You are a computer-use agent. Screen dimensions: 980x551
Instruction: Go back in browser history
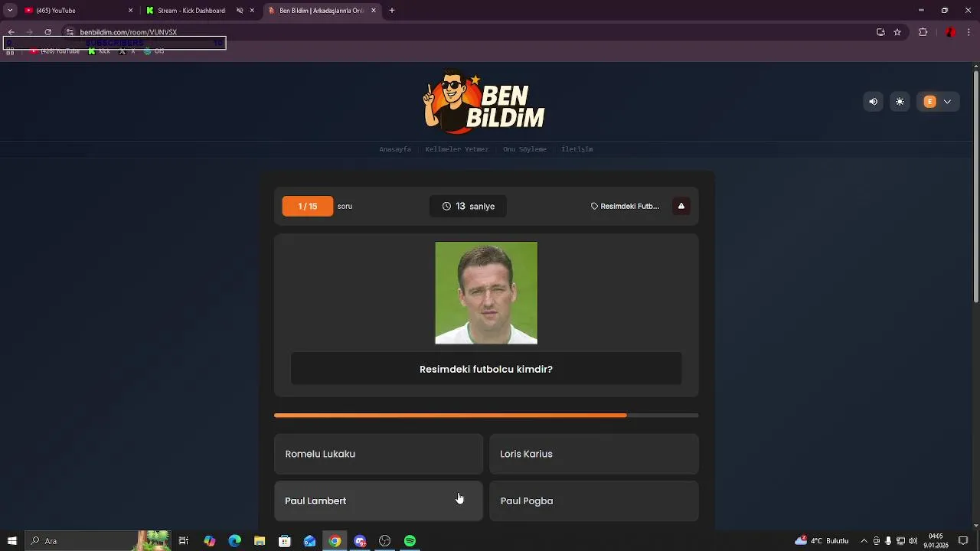click(11, 32)
